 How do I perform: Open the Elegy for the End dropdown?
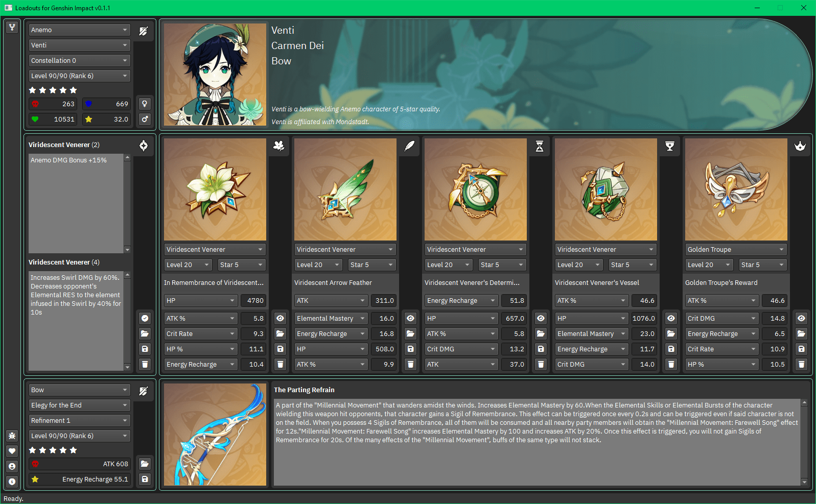coord(79,405)
